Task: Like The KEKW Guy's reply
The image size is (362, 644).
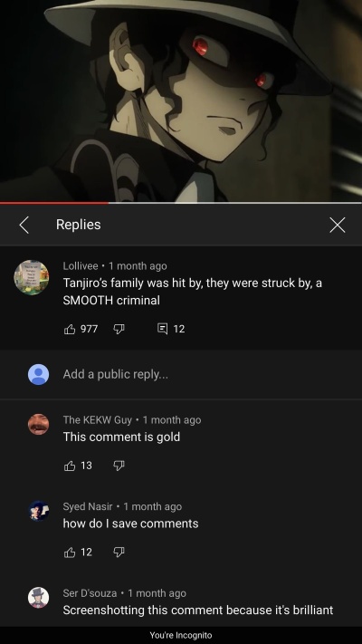Action: pos(70,466)
